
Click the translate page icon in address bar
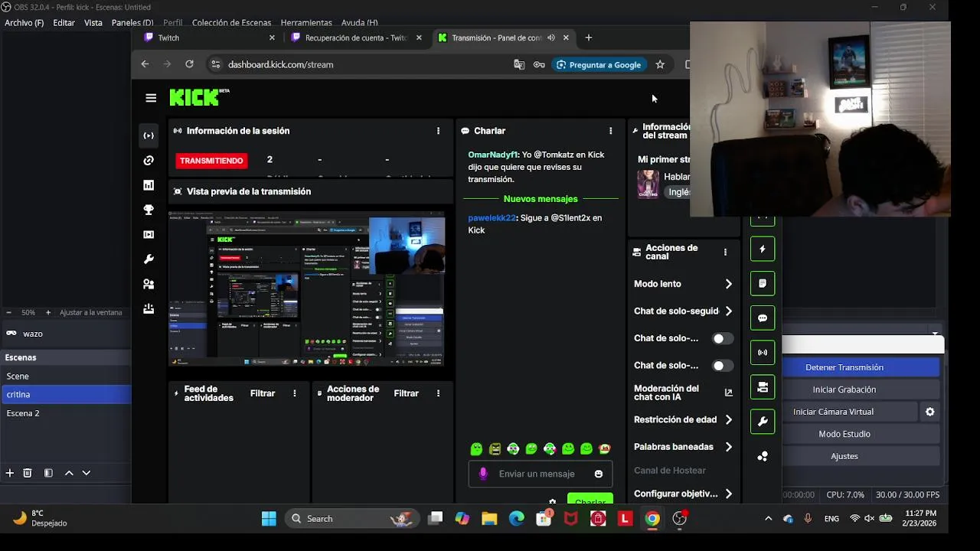519,65
